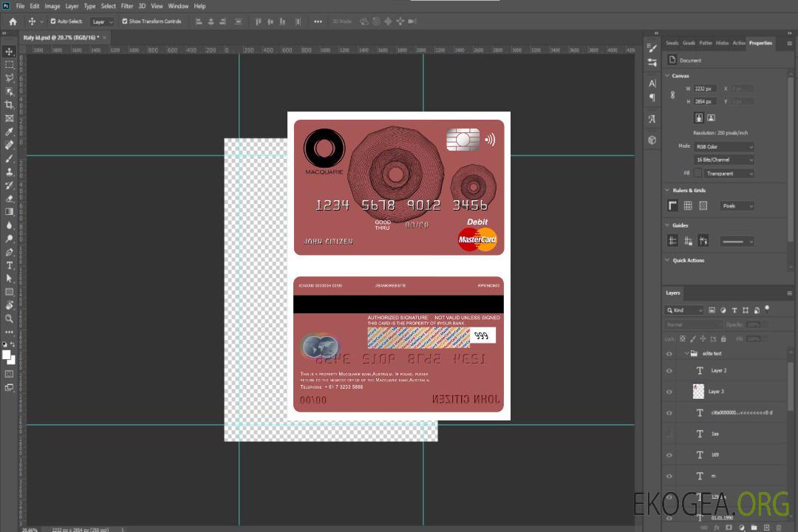Image resolution: width=798 pixels, height=532 pixels.
Task: Open the File menu
Action: (x=21, y=6)
